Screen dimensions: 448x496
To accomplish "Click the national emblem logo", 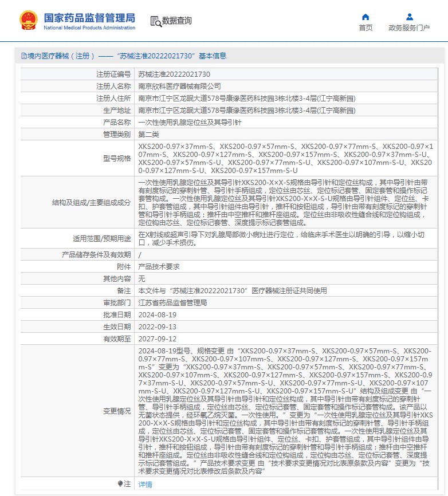I will point(29,20).
